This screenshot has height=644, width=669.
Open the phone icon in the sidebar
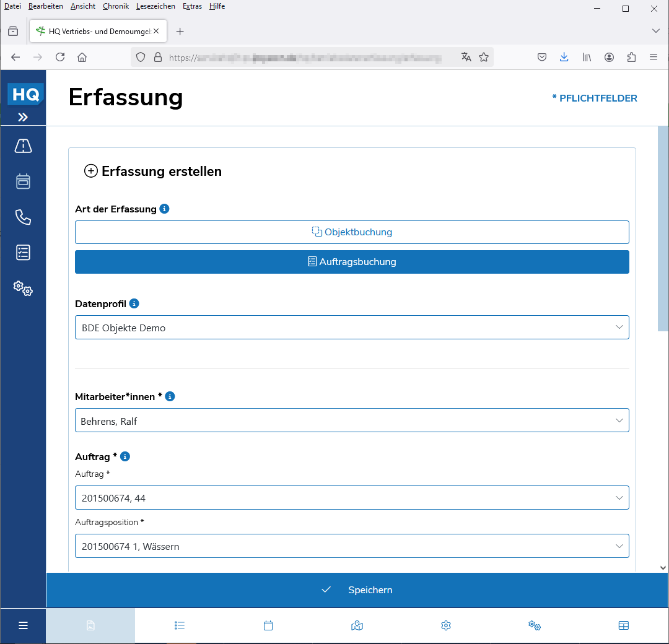pyautogui.click(x=23, y=217)
